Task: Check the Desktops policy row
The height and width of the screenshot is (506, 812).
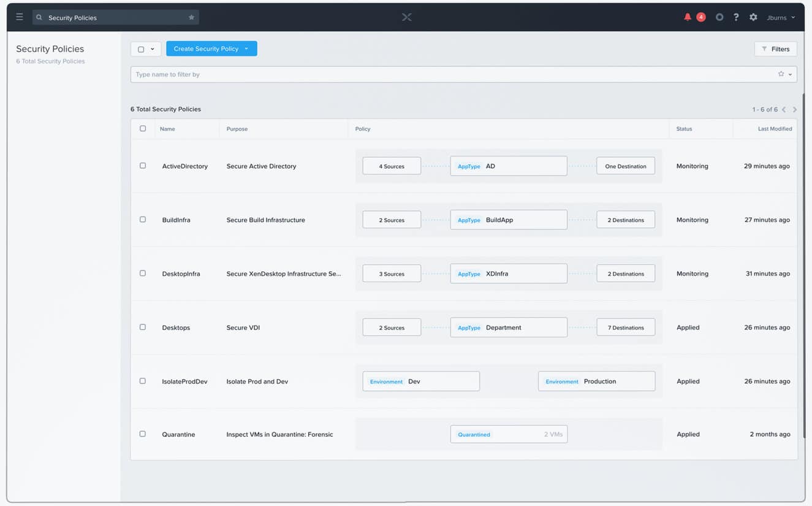Action: (143, 327)
